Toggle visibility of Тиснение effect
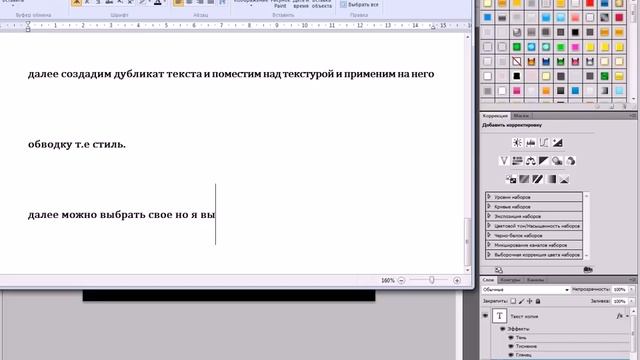This screenshot has height=360, width=640. click(x=511, y=346)
